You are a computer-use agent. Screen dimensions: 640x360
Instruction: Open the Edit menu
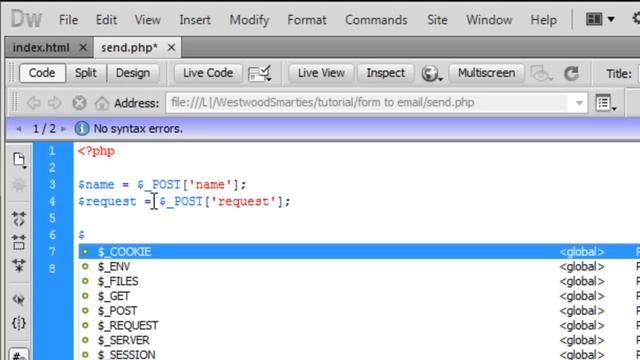(x=106, y=20)
